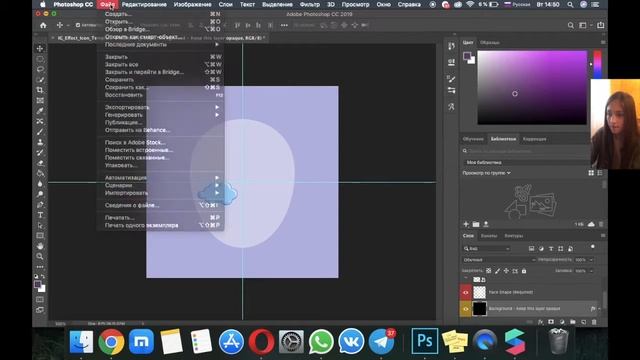640x360 pixels.
Task: Open layer kind filter dropdown
Action: pos(487,249)
